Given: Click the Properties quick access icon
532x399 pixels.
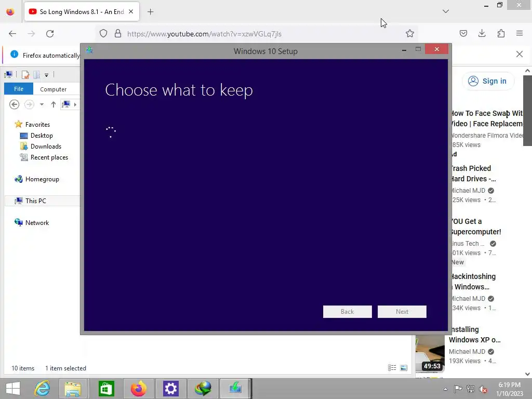Looking at the screenshot, I should pos(25,75).
